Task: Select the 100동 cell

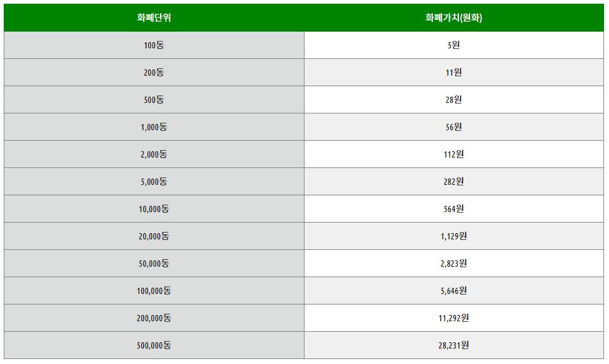Action: point(154,45)
